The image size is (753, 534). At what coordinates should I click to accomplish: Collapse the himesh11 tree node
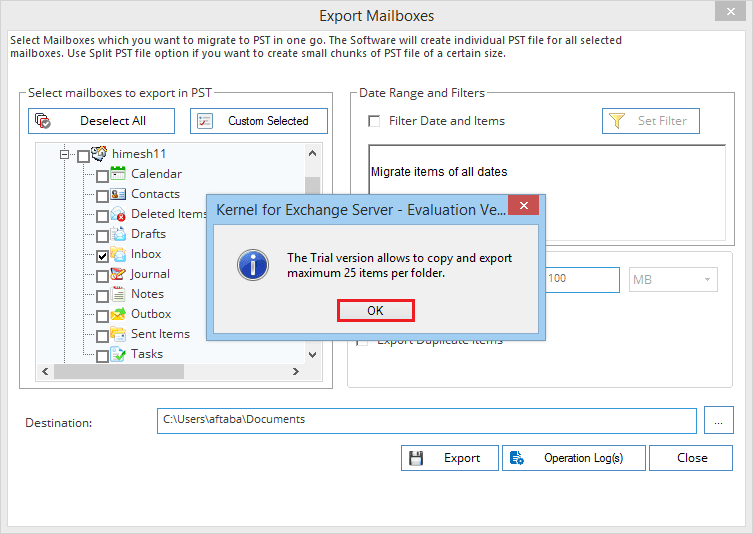[64, 154]
